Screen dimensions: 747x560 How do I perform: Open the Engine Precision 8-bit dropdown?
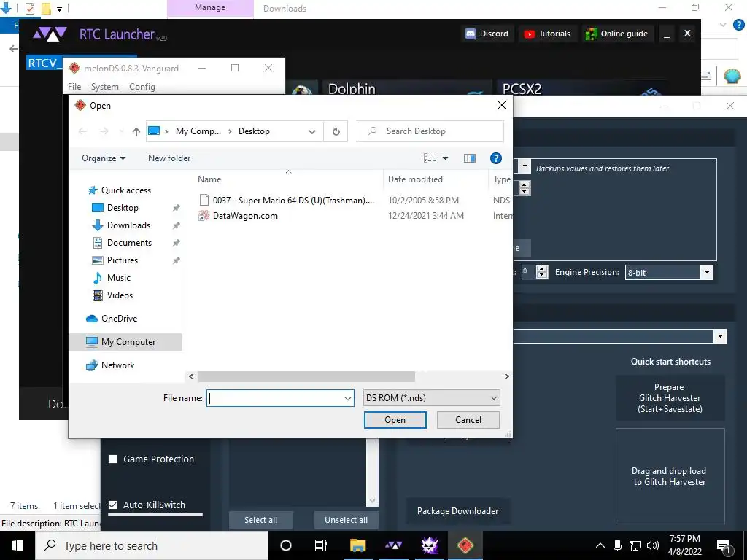pos(669,273)
